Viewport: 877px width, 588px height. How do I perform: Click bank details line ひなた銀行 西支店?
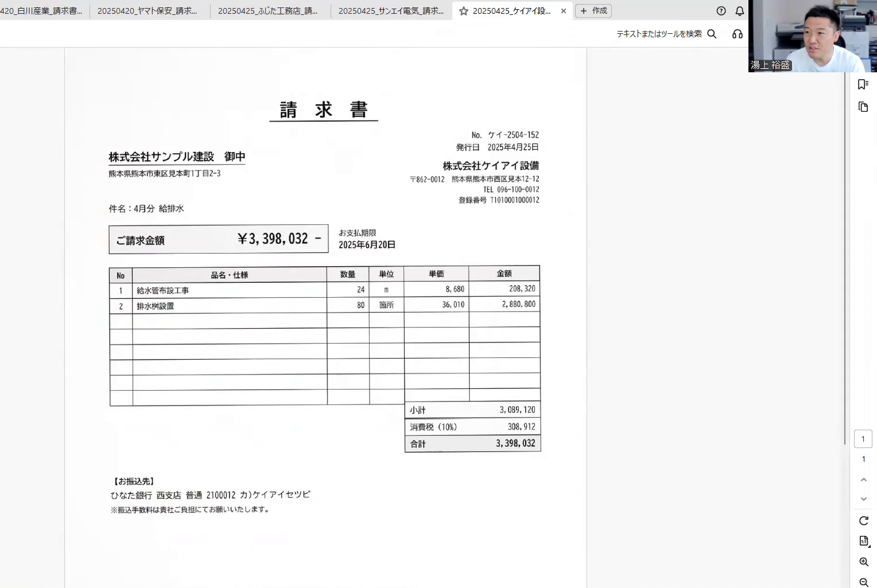210,495
